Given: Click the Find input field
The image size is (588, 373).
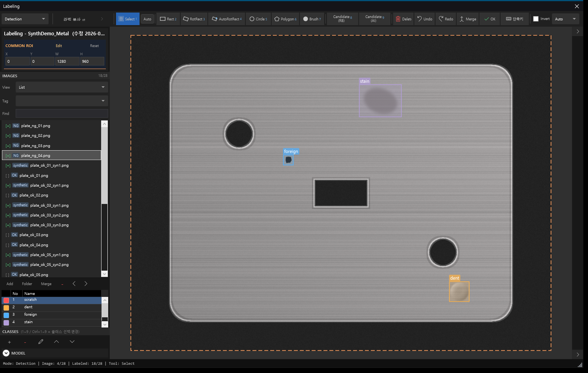Looking at the screenshot, I should point(62,113).
